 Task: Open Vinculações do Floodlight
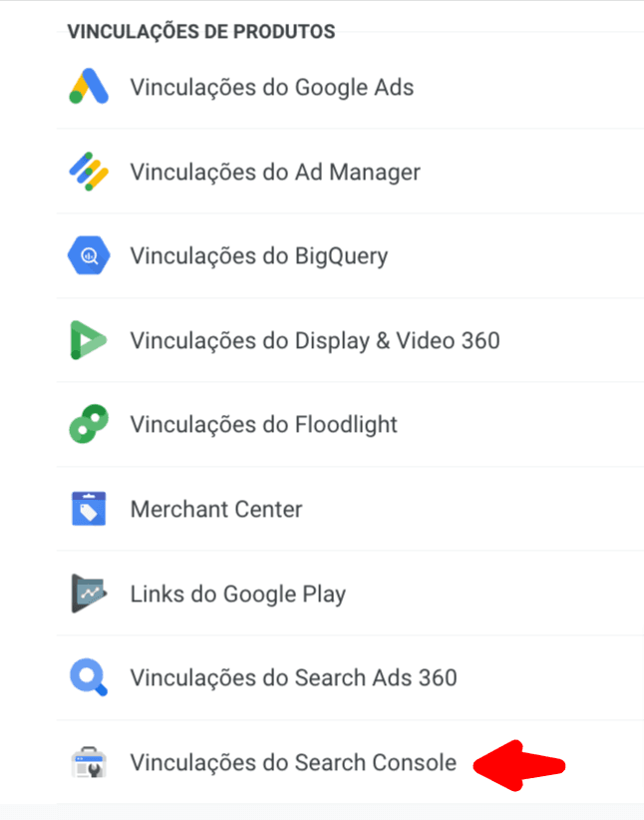[263, 424]
